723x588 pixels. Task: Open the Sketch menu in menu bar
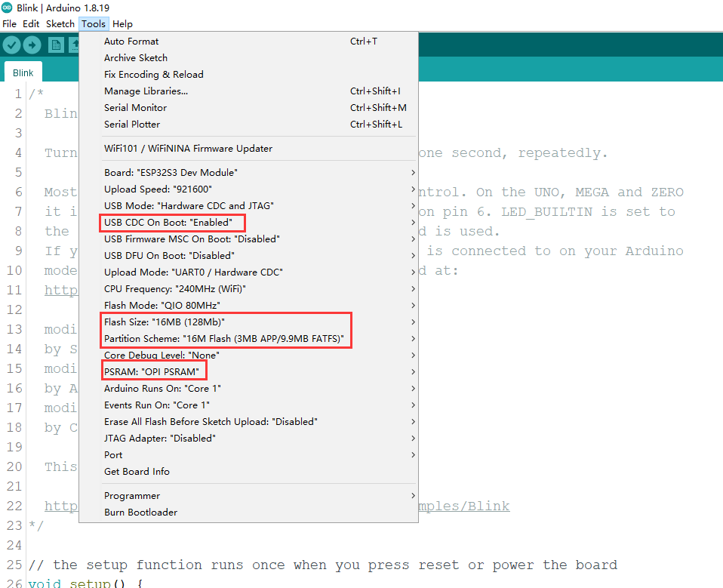point(60,24)
